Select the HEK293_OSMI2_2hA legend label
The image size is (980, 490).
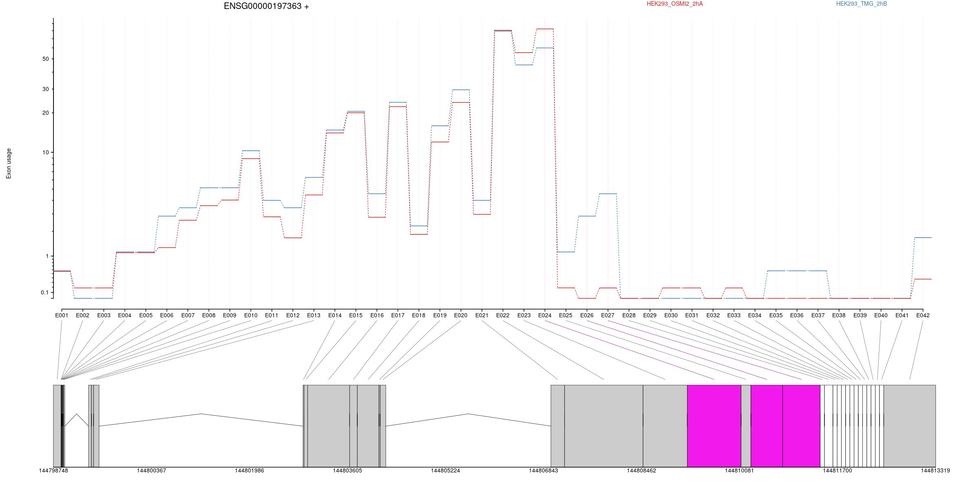(675, 4)
